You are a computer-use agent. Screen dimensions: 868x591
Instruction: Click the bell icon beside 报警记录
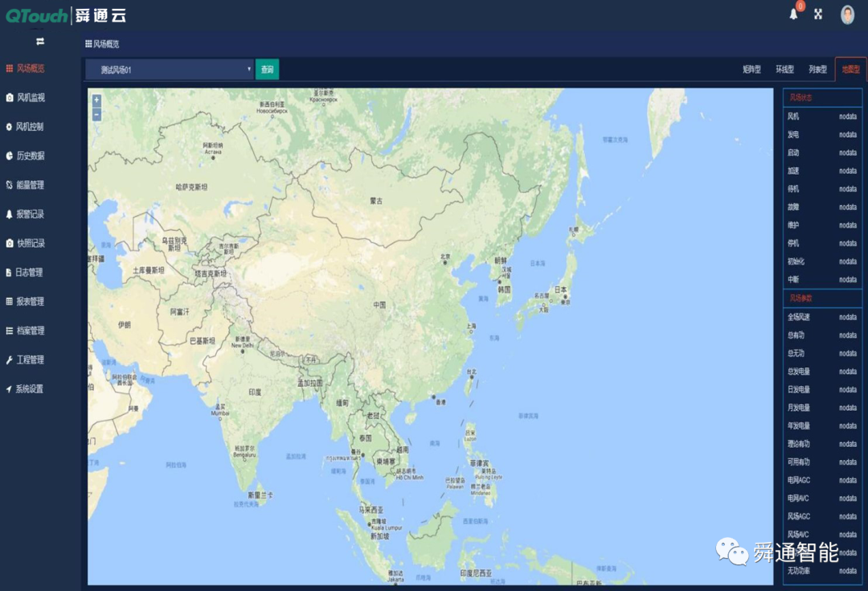[10, 215]
